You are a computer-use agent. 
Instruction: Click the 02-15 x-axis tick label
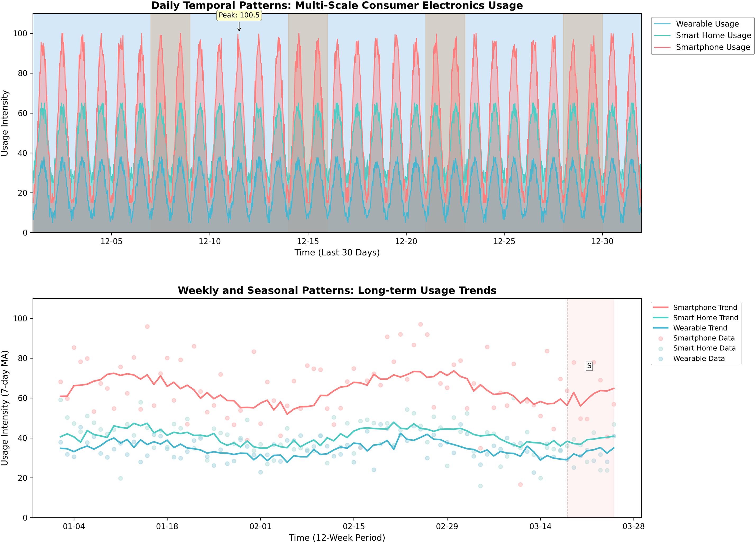coord(354,527)
